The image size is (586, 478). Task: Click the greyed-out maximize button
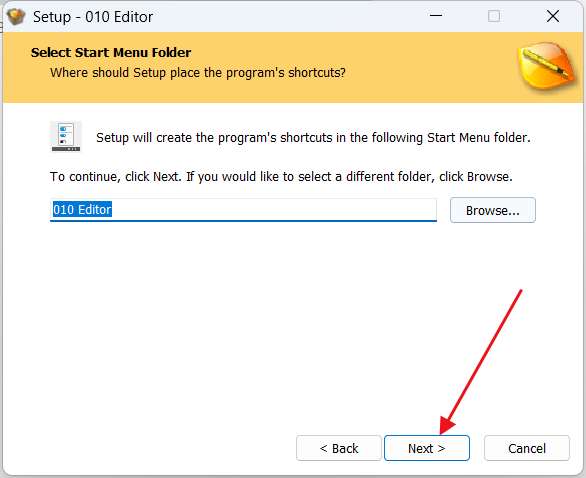click(494, 16)
